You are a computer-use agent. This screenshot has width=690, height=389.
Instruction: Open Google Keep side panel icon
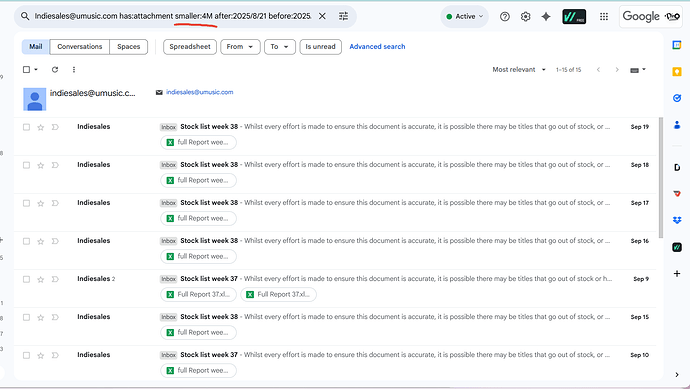677,72
